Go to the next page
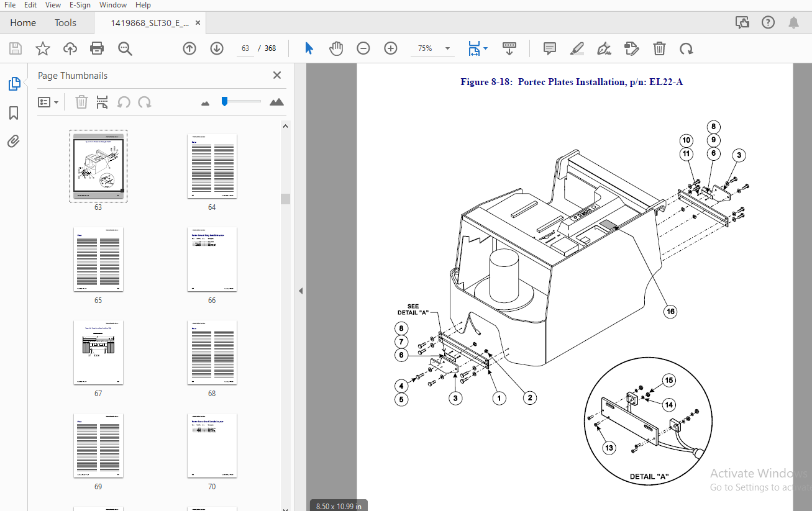 pos(217,48)
